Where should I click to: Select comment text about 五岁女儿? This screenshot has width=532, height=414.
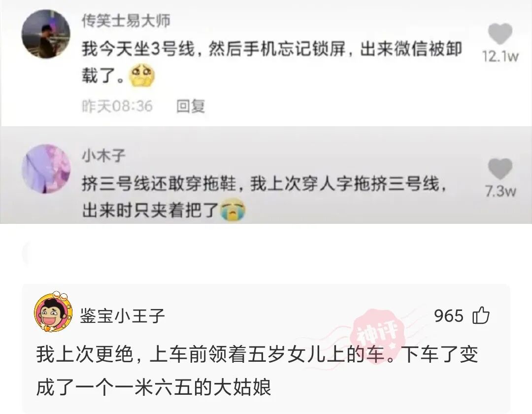tap(257, 371)
